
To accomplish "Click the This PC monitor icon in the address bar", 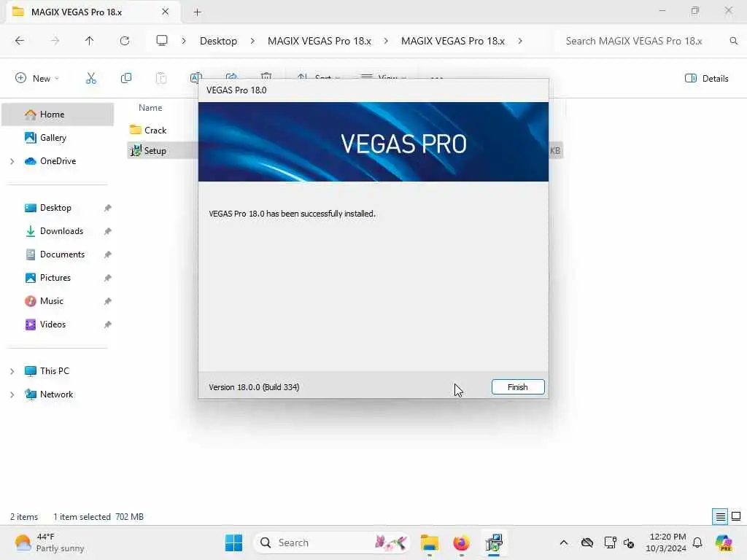I will (x=162, y=41).
